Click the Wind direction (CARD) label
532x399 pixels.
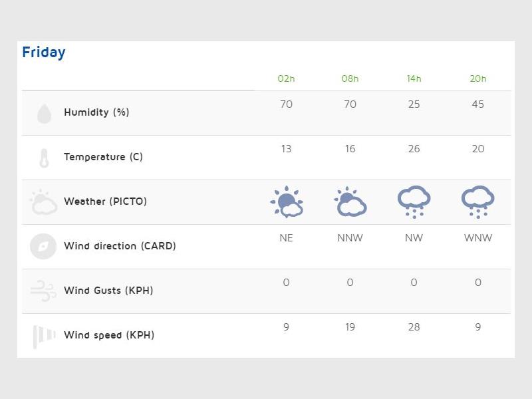click(x=120, y=246)
